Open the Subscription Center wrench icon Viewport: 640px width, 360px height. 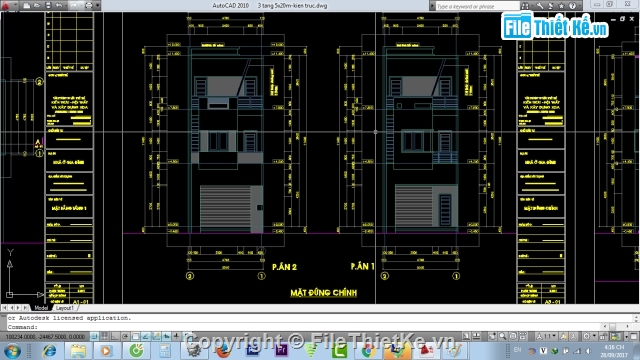coord(540,6)
